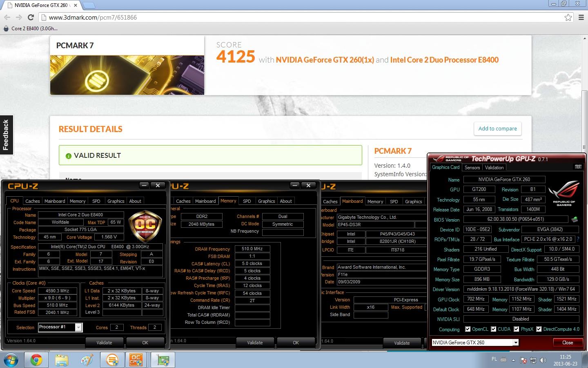Toggle the CUDA checkbox in GPU-Z

pyautogui.click(x=493, y=329)
